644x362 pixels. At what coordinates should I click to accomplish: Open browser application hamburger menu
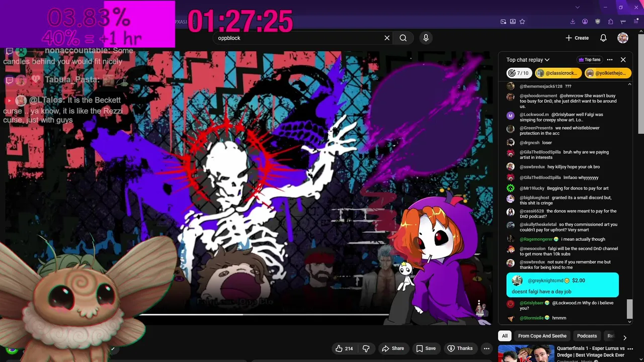click(636, 22)
